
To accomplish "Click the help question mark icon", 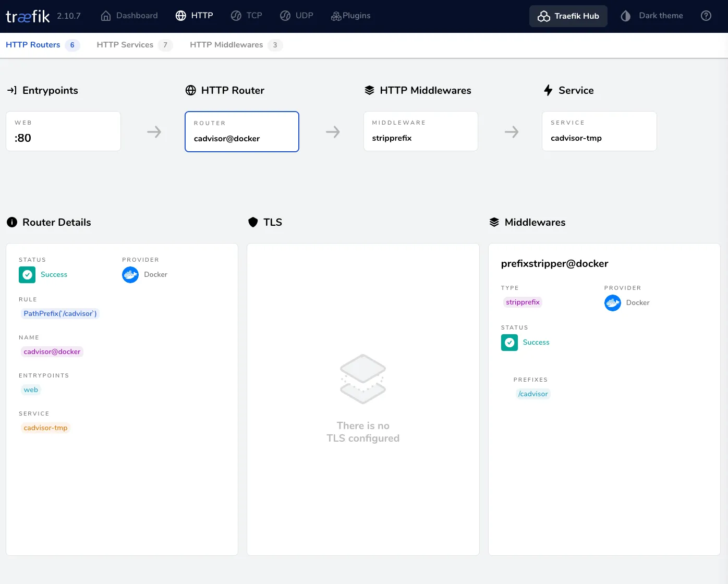I will (706, 15).
